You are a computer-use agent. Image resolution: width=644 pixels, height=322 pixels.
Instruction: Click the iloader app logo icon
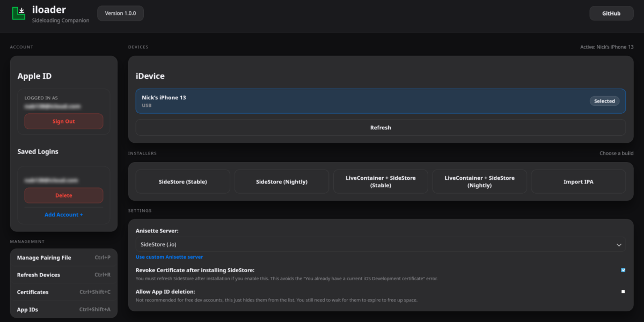click(19, 13)
